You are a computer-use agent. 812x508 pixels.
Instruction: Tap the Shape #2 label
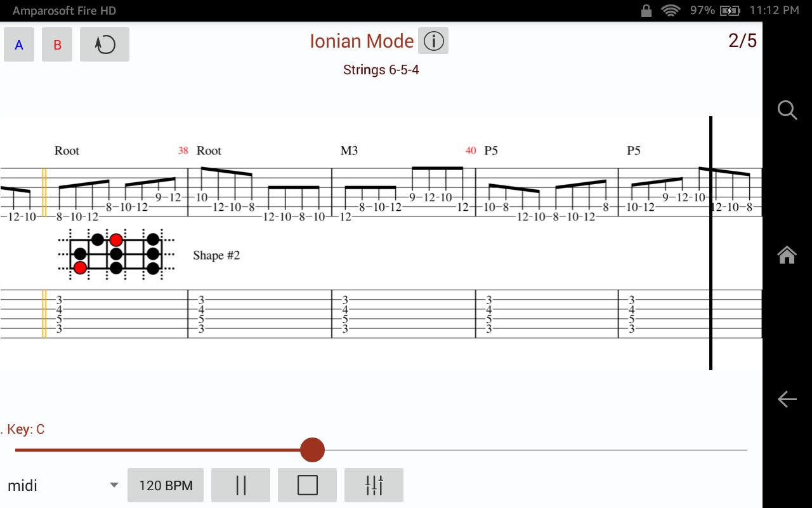pos(216,255)
